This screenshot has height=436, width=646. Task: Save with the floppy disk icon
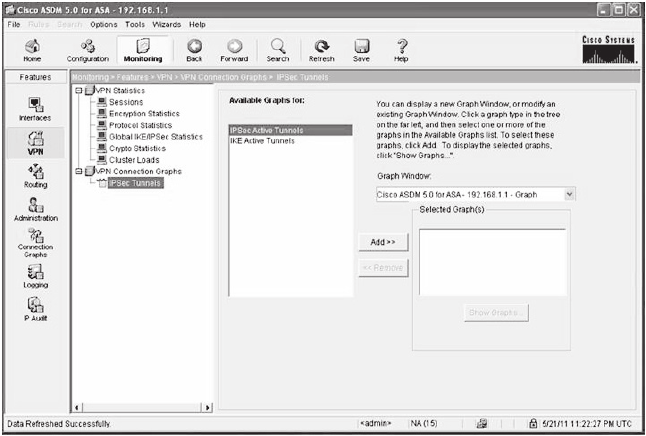(x=361, y=50)
